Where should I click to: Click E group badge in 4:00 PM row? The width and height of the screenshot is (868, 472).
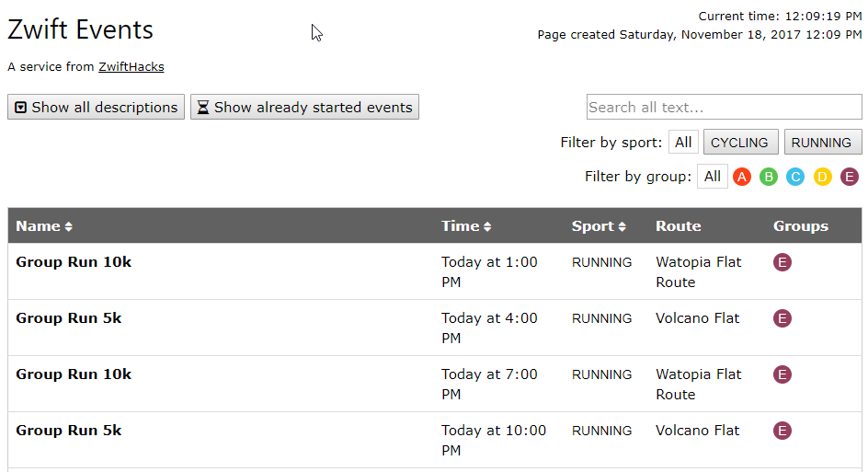[782, 318]
